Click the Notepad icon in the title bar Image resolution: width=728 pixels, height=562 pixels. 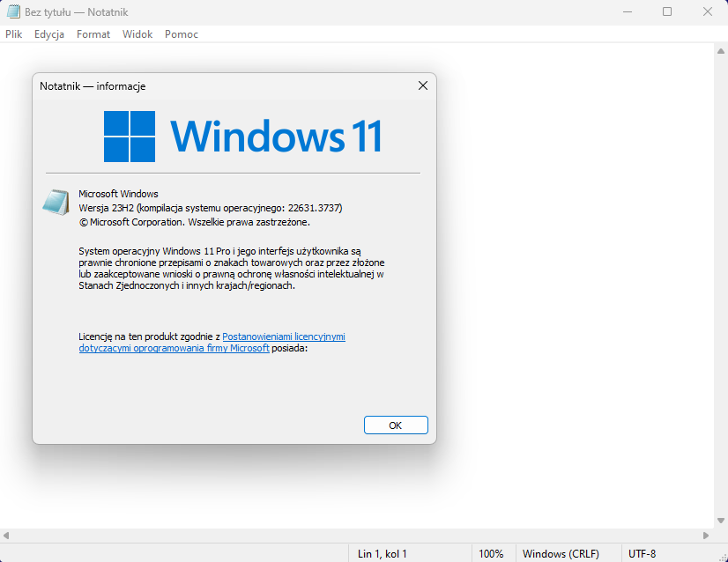(13, 12)
